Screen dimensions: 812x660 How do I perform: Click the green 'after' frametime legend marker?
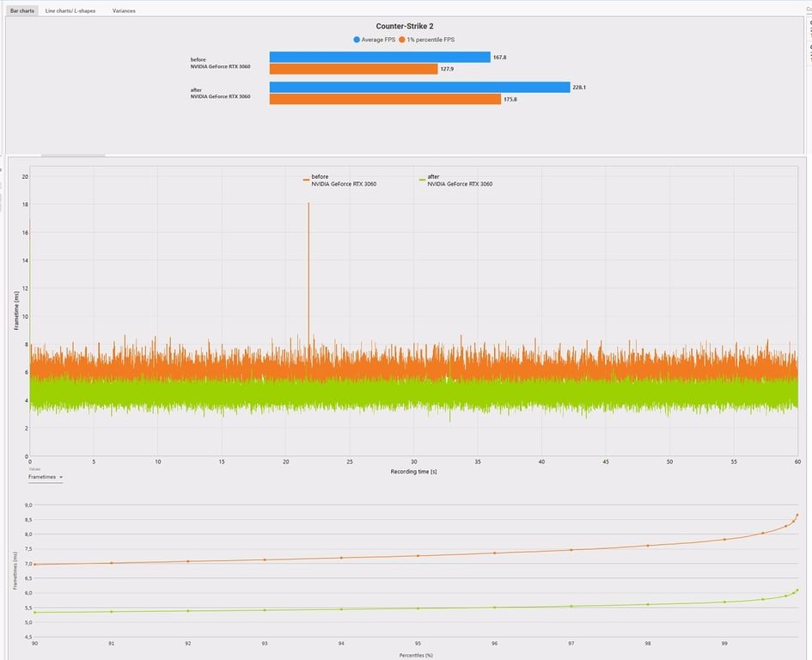pos(422,180)
